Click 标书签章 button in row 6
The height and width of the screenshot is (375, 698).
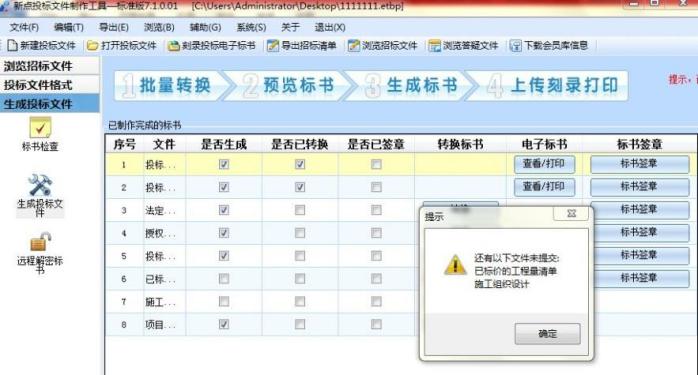click(x=640, y=279)
